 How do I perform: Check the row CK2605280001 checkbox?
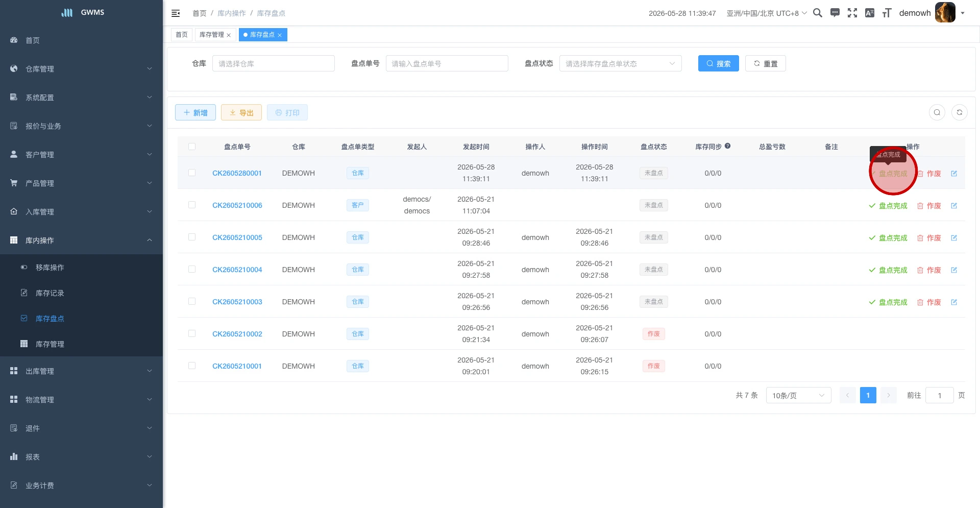pos(192,173)
